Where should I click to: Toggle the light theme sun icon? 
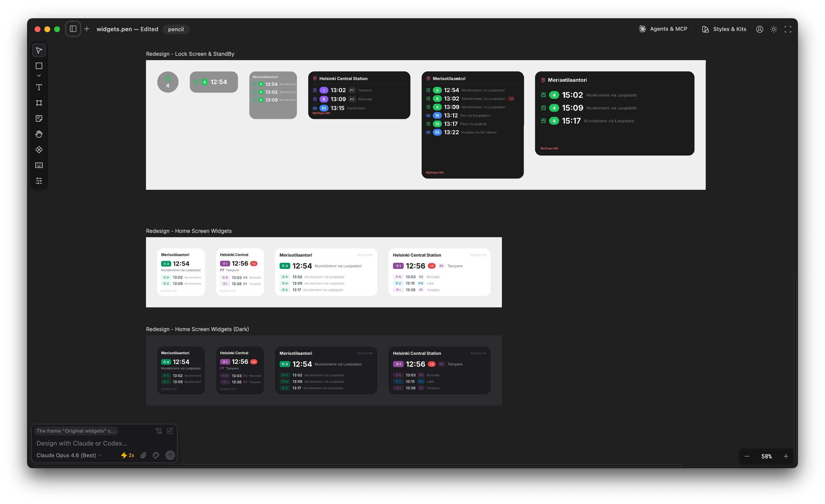tap(773, 29)
